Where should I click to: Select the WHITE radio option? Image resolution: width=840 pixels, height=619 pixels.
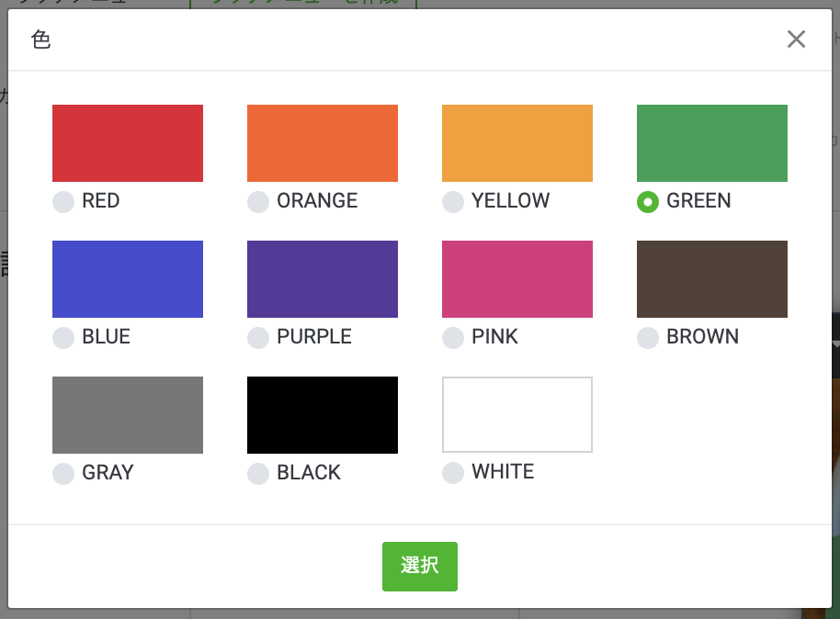coord(453,473)
